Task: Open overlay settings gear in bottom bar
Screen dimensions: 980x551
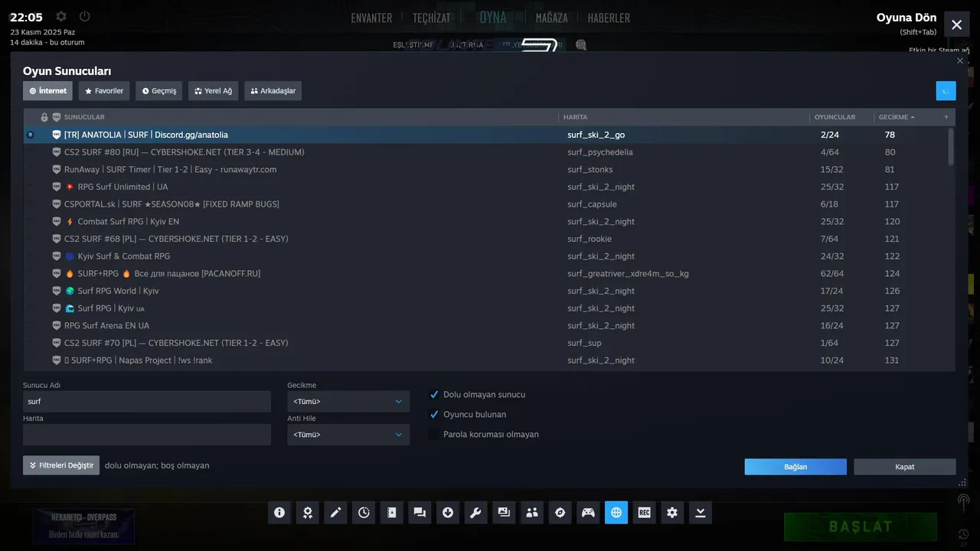Action: [x=672, y=513]
